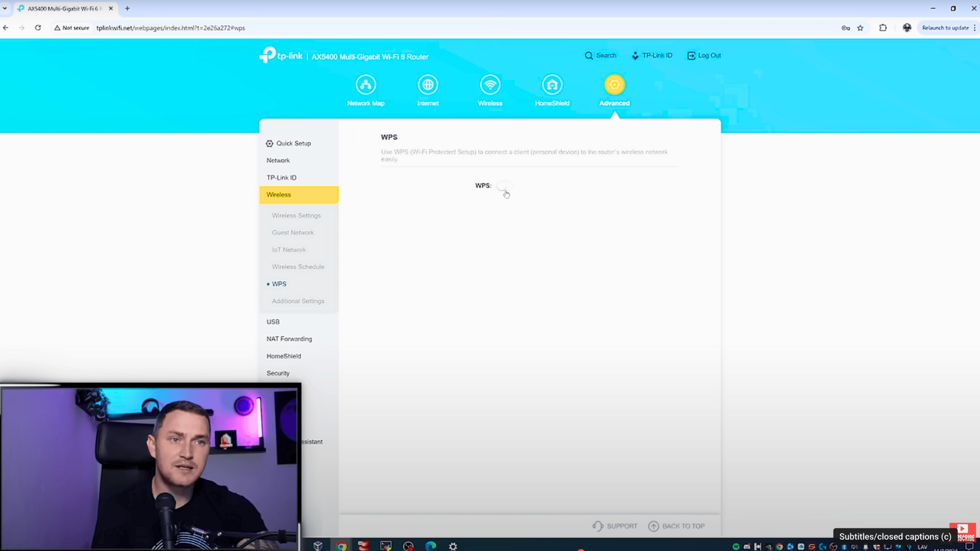This screenshot has height=551, width=980.
Task: Open Chrome from the taskbar
Action: point(341,546)
